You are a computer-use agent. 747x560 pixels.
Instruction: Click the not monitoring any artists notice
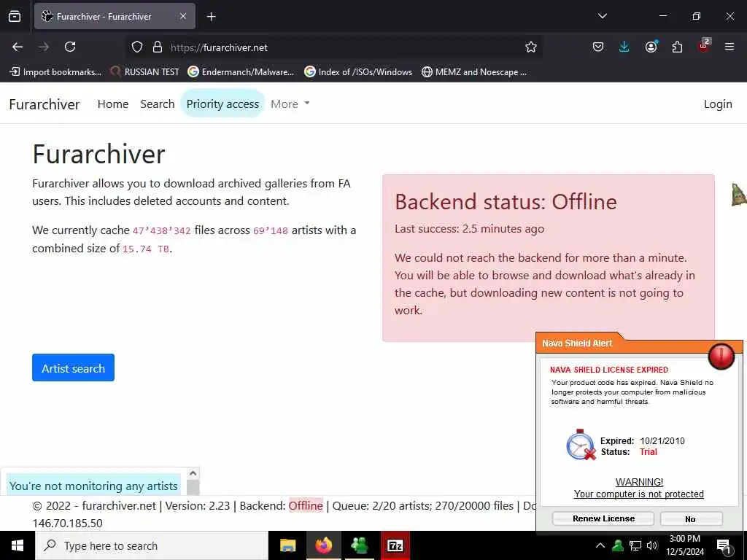(93, 486)
